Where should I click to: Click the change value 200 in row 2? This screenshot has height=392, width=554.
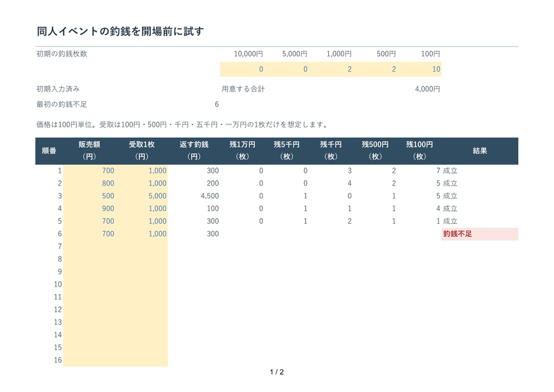point(213,184)
